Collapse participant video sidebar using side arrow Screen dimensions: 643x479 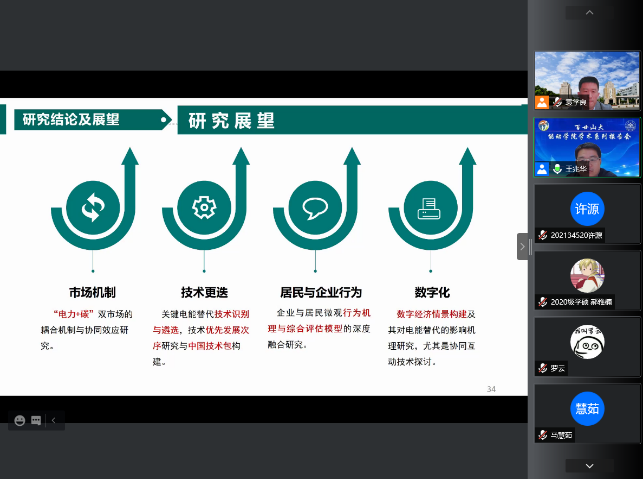522,246
